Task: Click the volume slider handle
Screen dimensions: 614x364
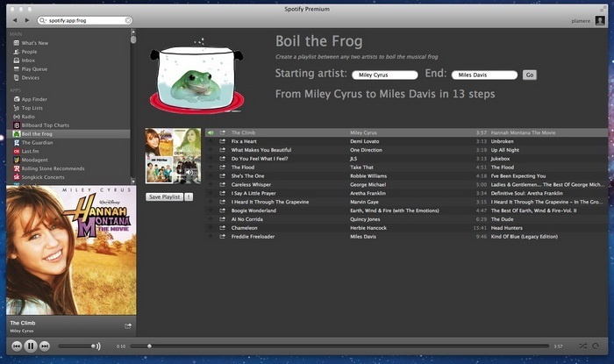Action: 93,346
